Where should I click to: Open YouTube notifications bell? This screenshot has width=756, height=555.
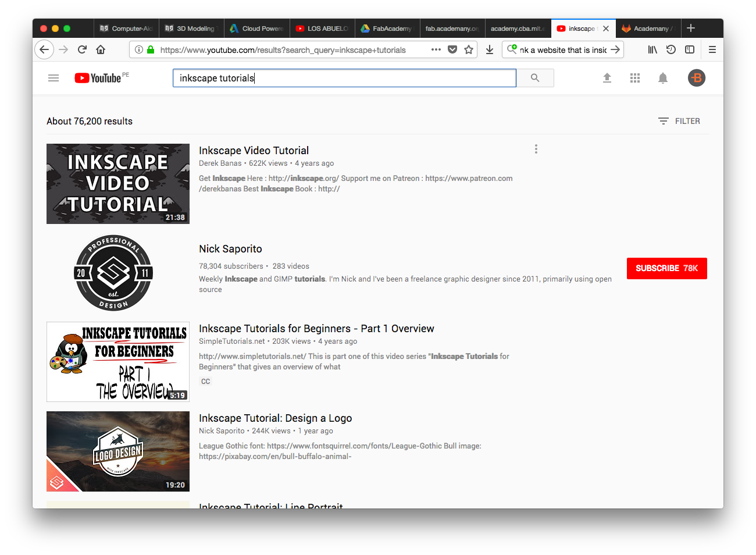pos(663,78)
